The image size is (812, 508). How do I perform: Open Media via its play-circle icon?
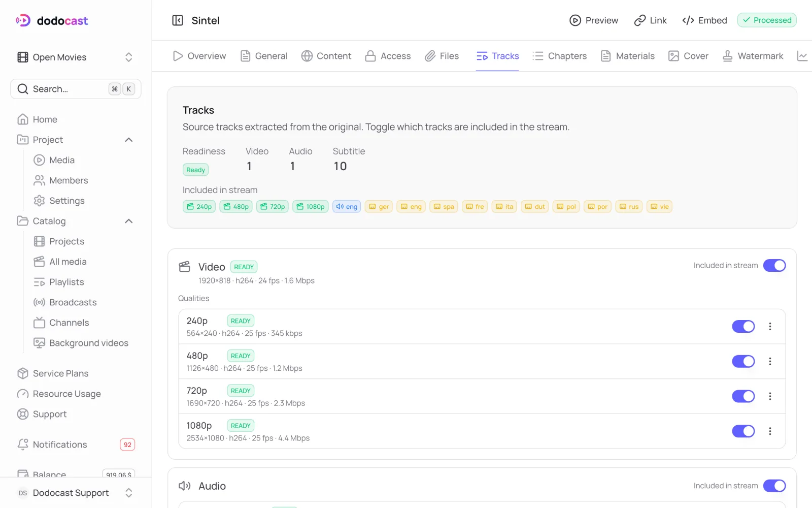pyautogui.click(x=39, y=160)
